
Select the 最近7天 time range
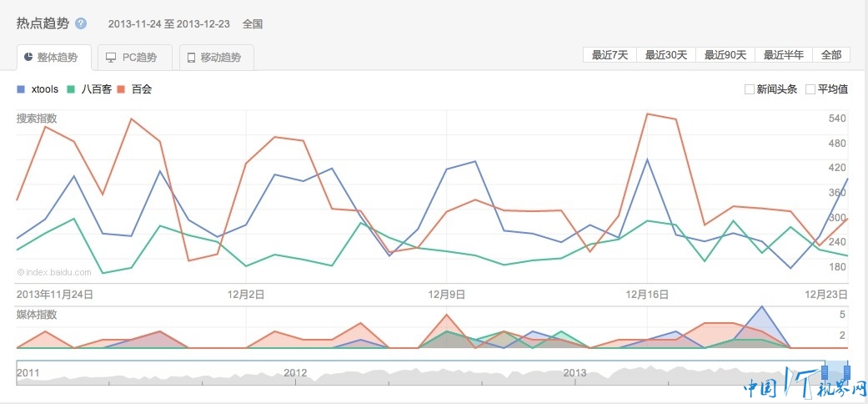click(610, 55)
